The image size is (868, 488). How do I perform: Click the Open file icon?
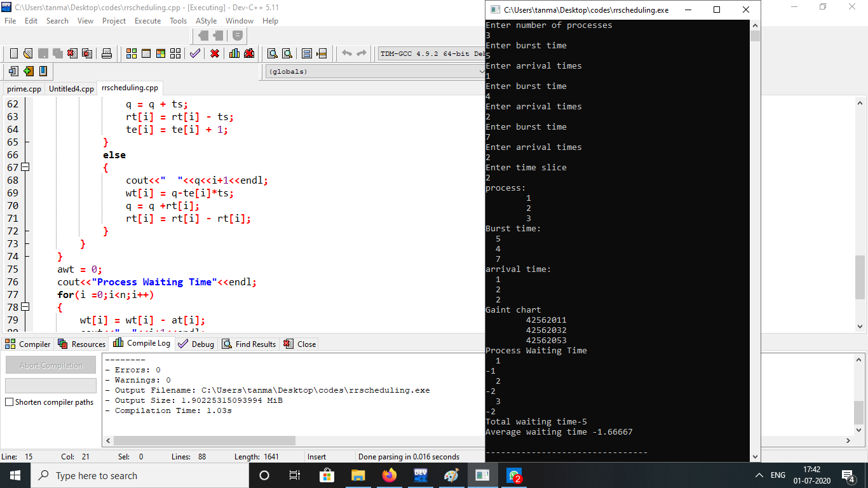pyautogui.click(x=27, y=53)
